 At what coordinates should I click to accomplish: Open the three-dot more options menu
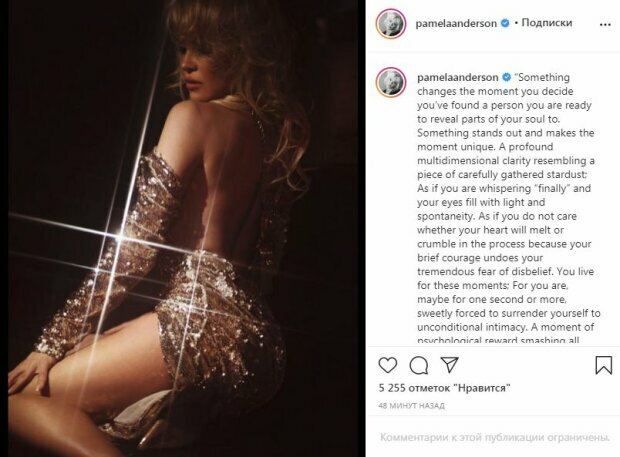click(x=605, y=25)
